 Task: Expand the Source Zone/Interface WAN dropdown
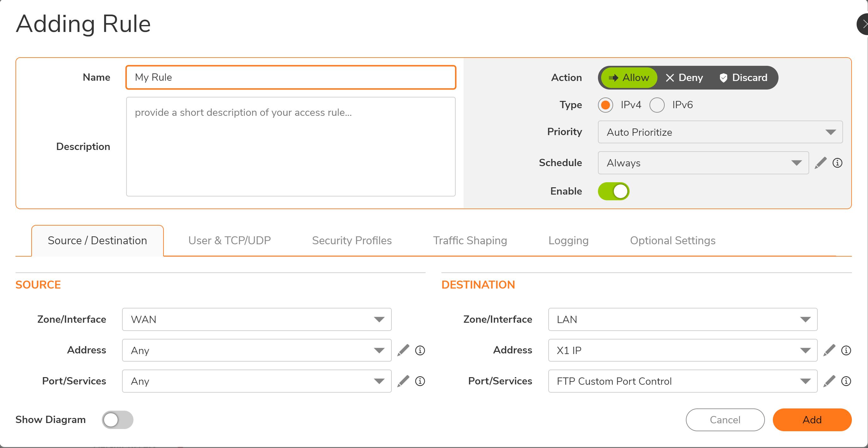coord(256,319)
